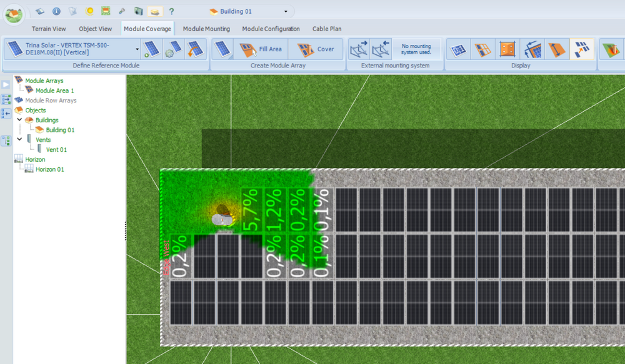Viewport: 625px width, 364px height.
Task: Click the Cover button
Action: click(x=316, y=49)
